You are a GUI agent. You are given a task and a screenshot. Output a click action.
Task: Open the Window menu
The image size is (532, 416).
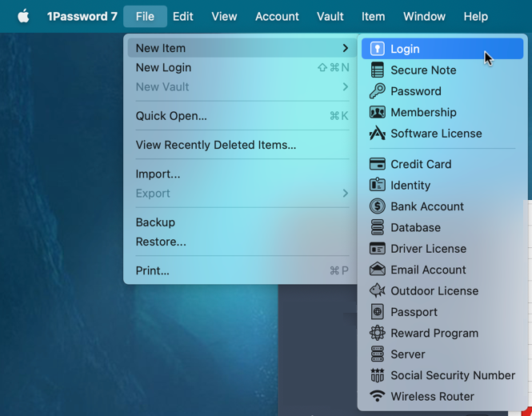point(424,16)
